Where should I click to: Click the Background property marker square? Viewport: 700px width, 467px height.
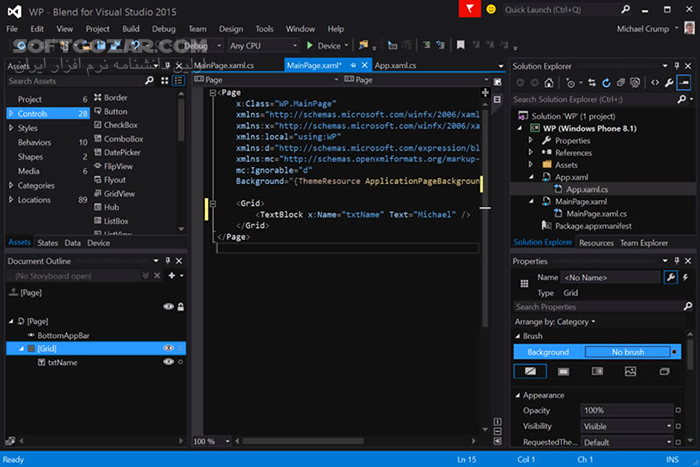click(674, 352)
